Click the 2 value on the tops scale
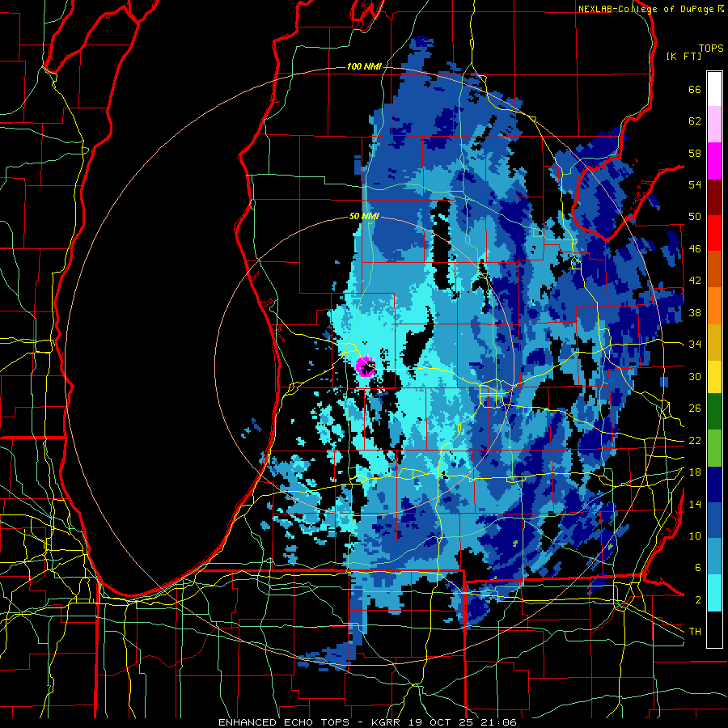 697,600
